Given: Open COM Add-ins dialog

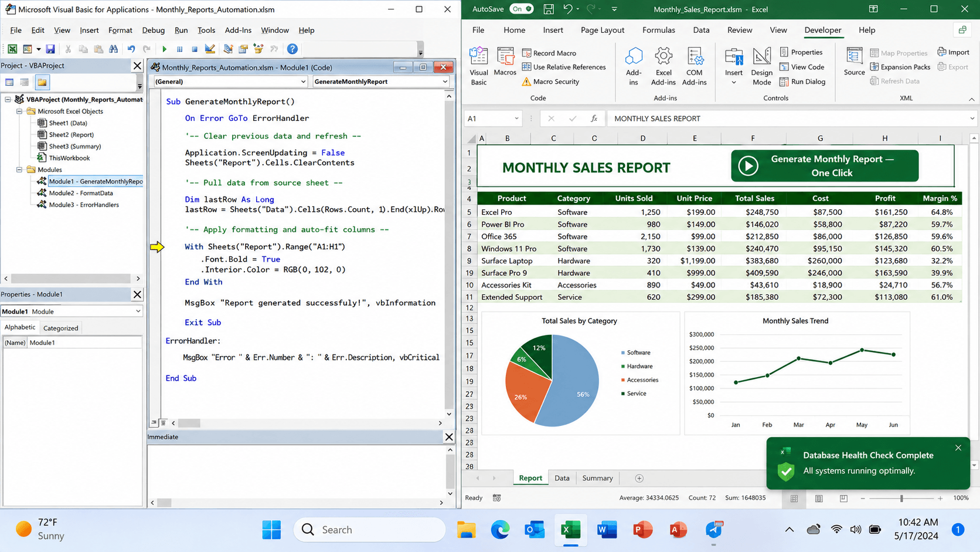Looking at the screenshot, I should (x=695, y=66).
